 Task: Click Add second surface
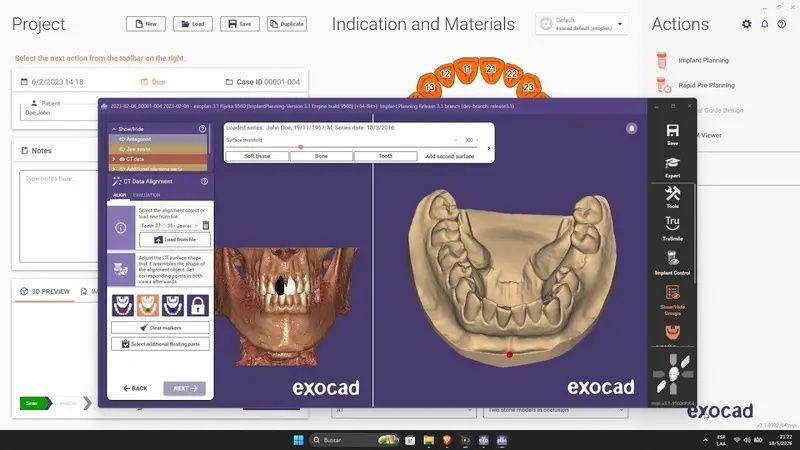[449, 156]
